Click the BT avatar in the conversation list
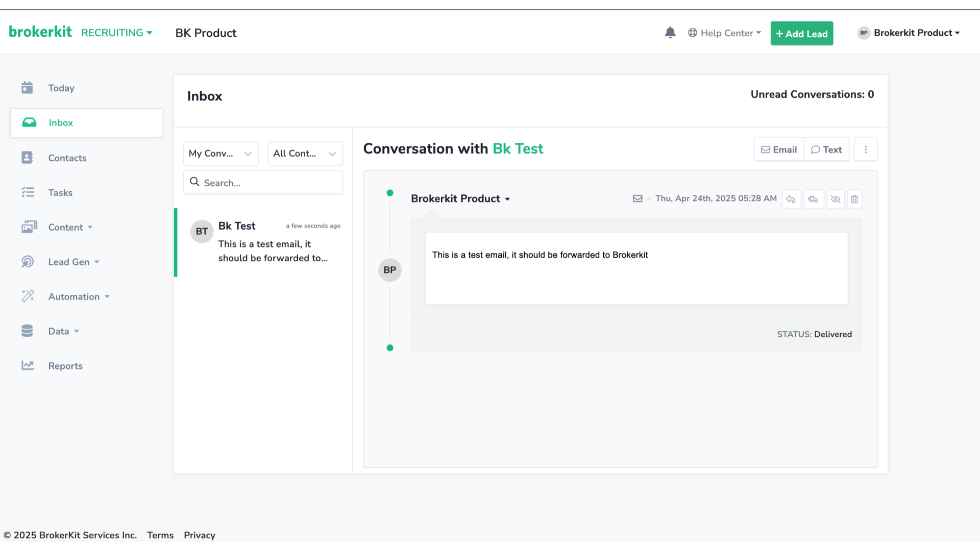This screenshot has height=551, width=980. (x=202, y=232)
